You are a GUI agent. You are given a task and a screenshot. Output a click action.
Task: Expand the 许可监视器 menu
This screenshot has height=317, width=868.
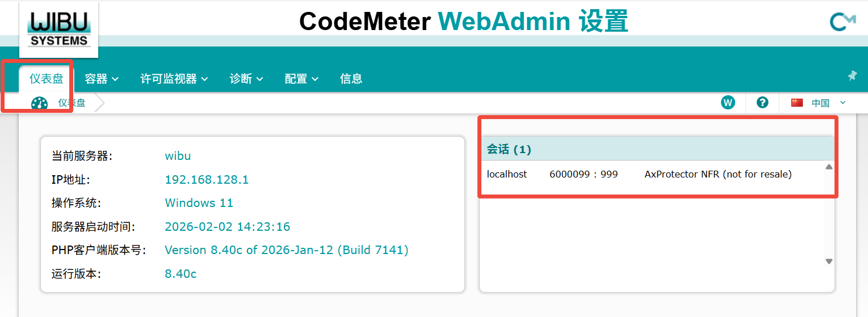(x=174, y=79)
